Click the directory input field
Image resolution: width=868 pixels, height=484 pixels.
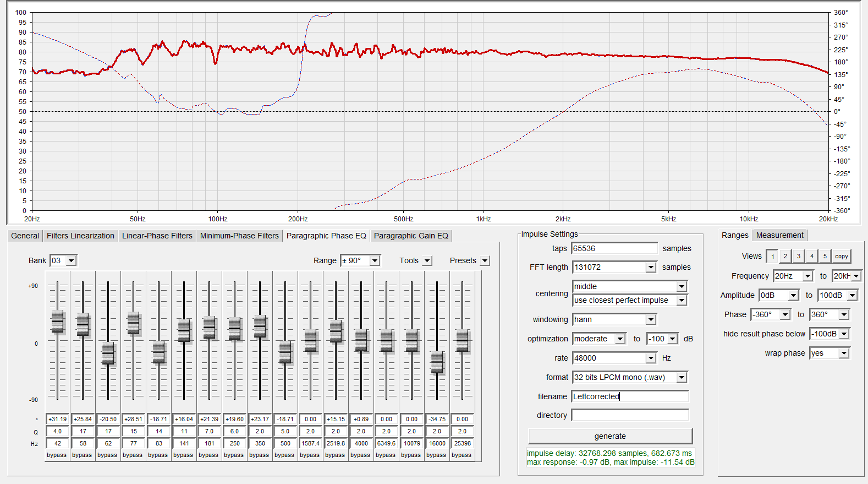[630, 415]
